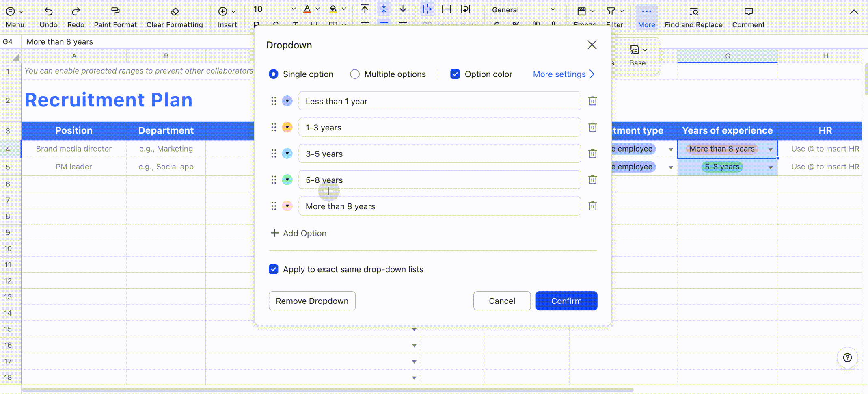The image size is (868, 394).
Task: Open the help question mark button
Action: 847,357
